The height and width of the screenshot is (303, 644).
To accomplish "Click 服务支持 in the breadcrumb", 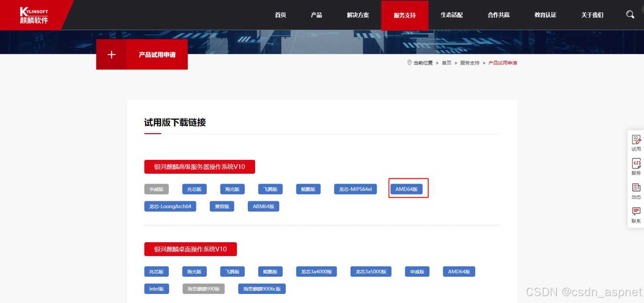I will point(470,63).
